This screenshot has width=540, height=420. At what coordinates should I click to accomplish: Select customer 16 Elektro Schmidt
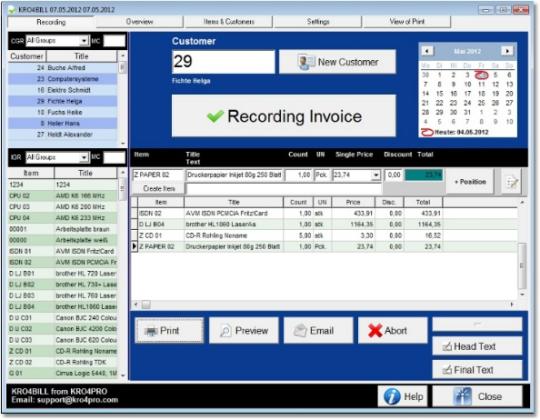click(x=63, y=90)
